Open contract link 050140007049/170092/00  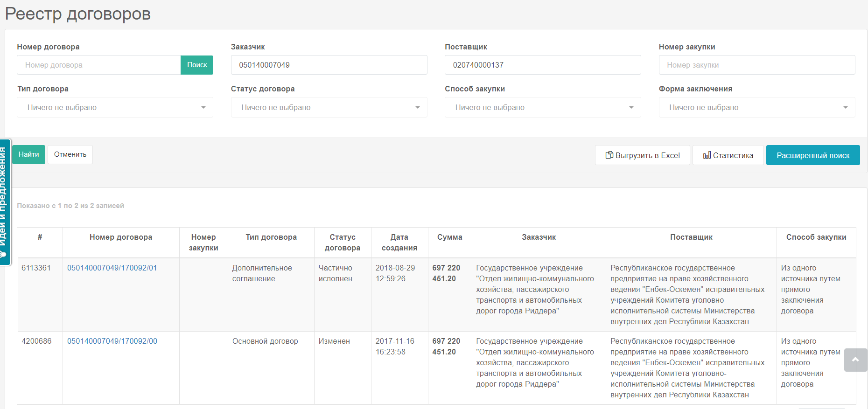[x=112, y=341]
